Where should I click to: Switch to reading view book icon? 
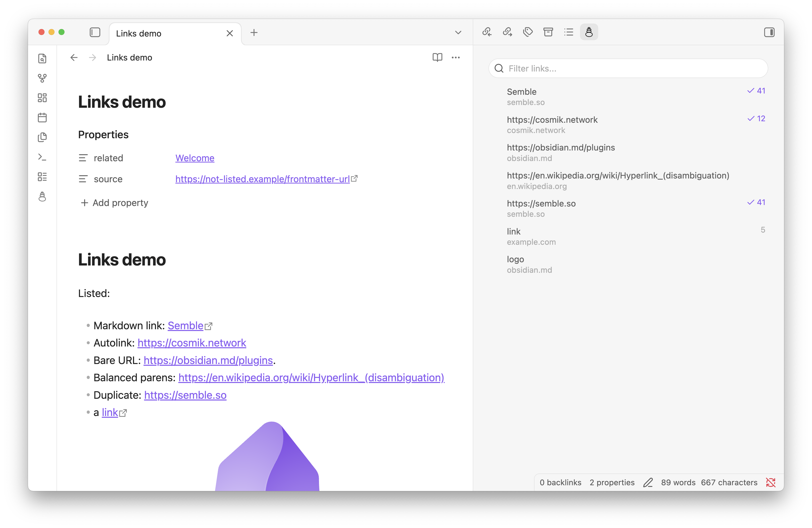pos(437,57)
